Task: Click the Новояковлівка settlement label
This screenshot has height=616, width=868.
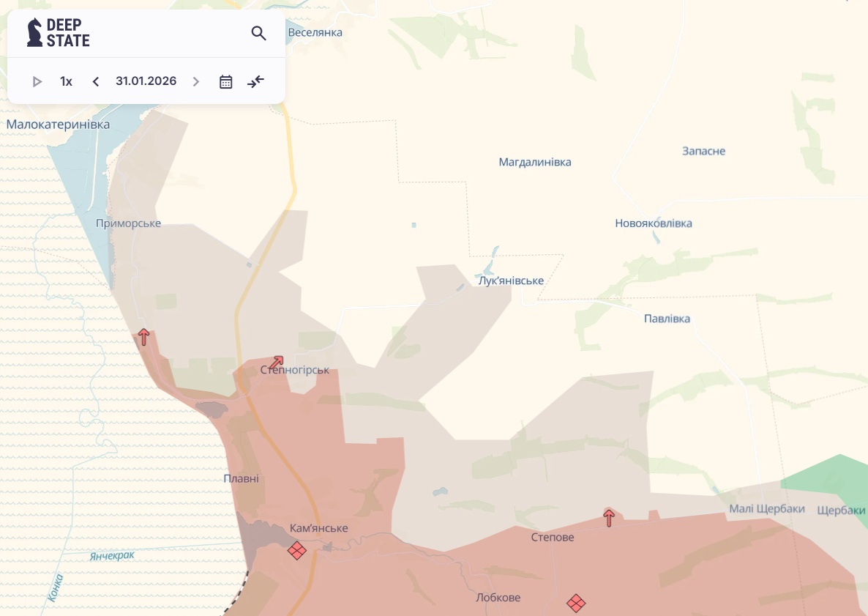Action: coord(653,223)
